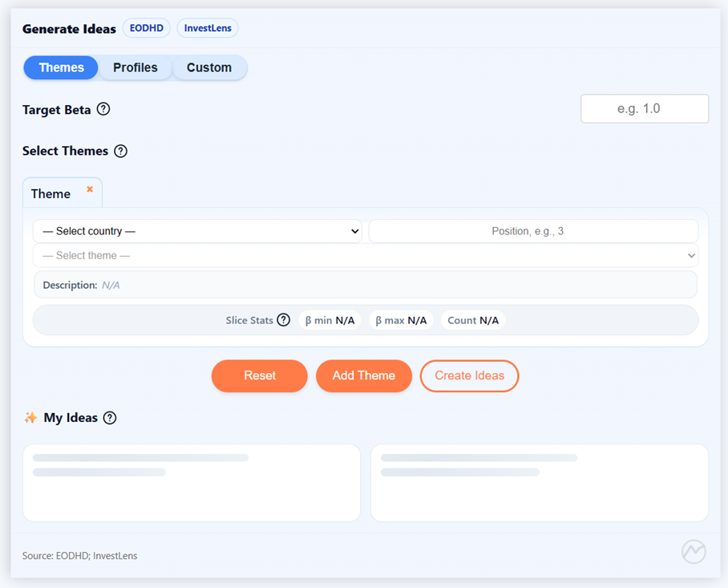Image resolution: width=728 pixels, height=588 pixels.
Task: Remove the Theme tab with orange x
Action: click(x=90, y=189)
